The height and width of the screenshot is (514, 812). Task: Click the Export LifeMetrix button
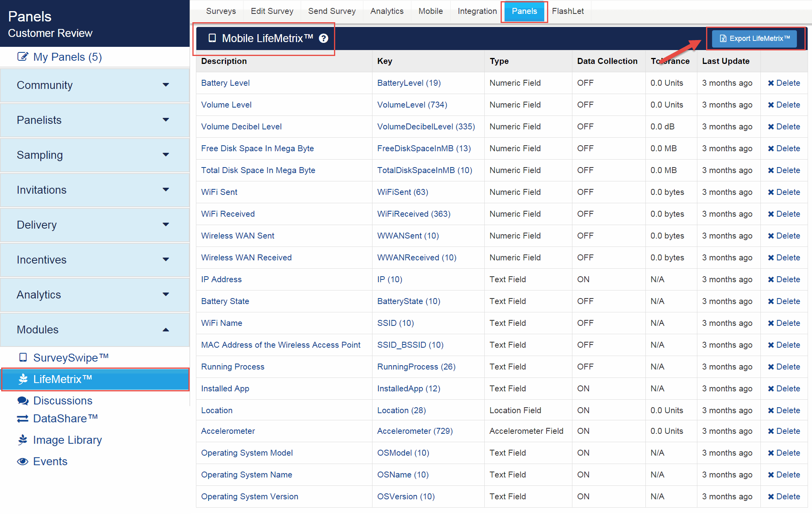(754, 39)
